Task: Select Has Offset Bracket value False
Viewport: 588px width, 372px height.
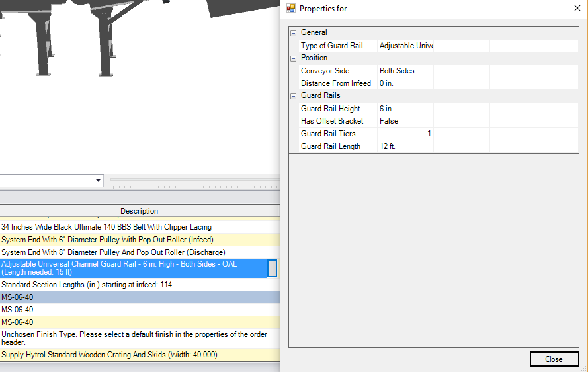Action: (405, 121)
